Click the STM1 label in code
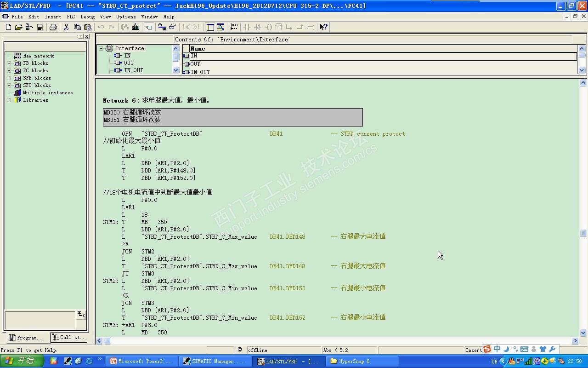588x368 pixels. point(110,222)
